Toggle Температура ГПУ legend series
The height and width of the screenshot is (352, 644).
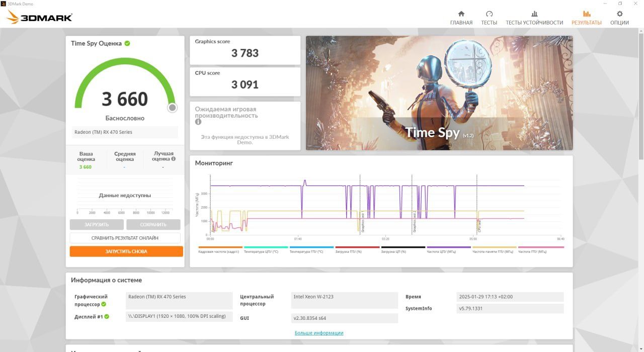pyautogui.click(x=311, y=249)
